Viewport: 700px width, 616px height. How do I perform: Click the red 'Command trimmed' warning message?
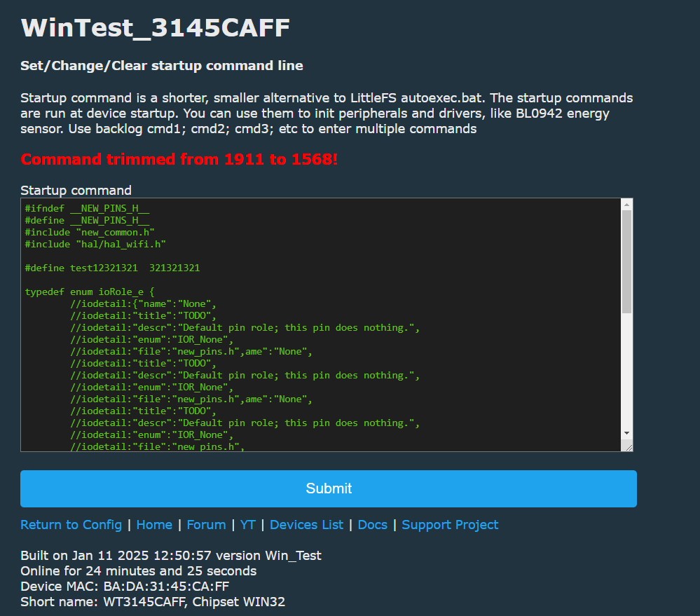(179, 159)
